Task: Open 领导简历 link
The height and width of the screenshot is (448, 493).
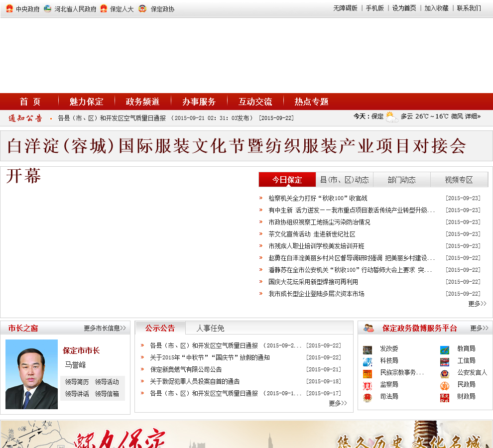Action: click(x=77, y=382)
